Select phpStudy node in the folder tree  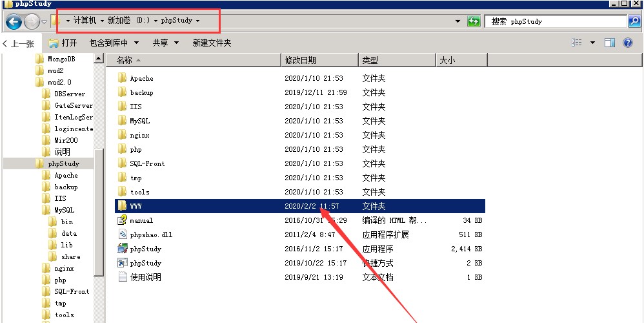pos(63,163)
